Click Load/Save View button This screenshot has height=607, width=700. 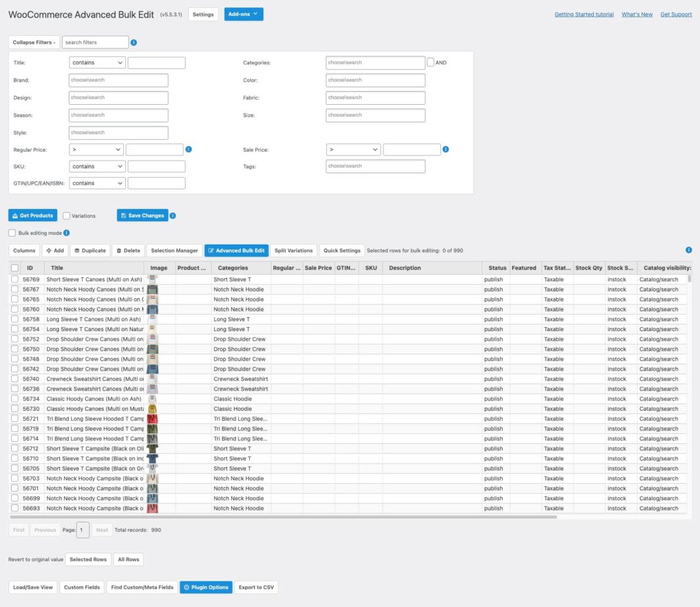click(33, 587)
